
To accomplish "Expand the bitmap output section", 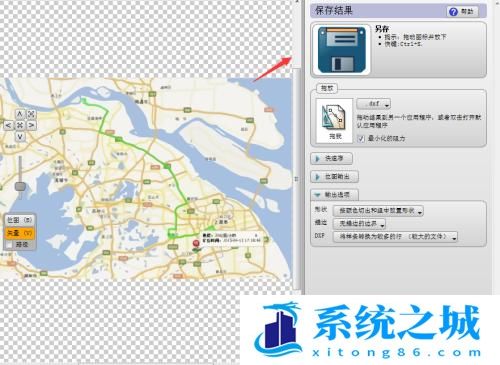I will [x=334, y=177].
